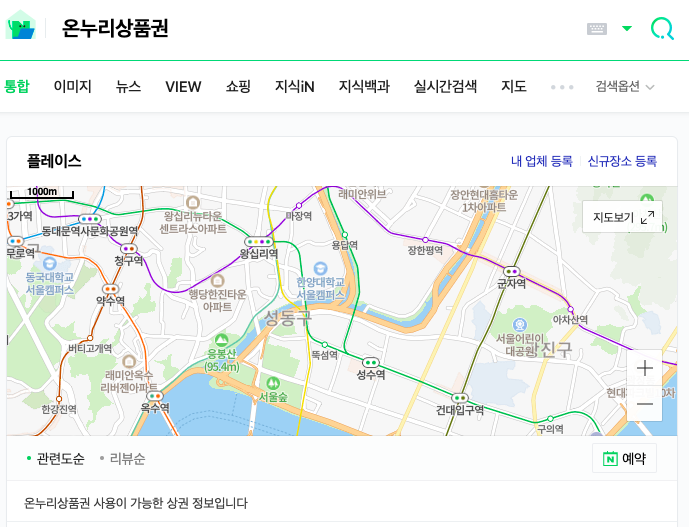Image resolution: width=689 pixels, height=527 pixels.
Task: Zoom out the map with minus button
Action: pyautogui.click(x=645, y=404)
